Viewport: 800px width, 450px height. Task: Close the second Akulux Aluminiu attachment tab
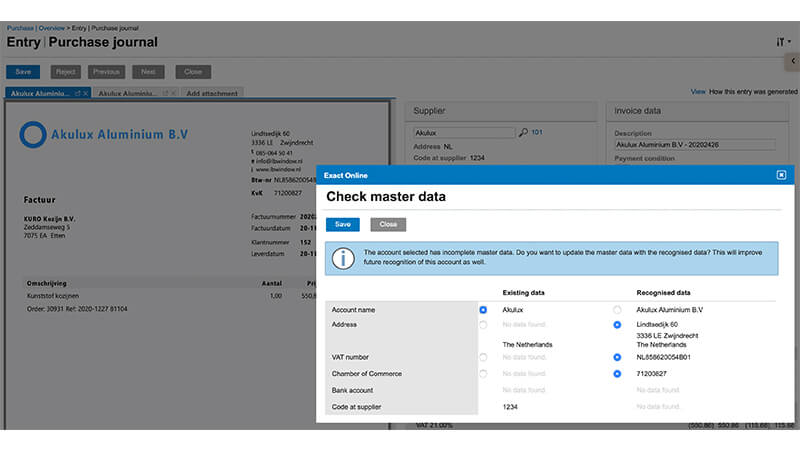point(173,93)
